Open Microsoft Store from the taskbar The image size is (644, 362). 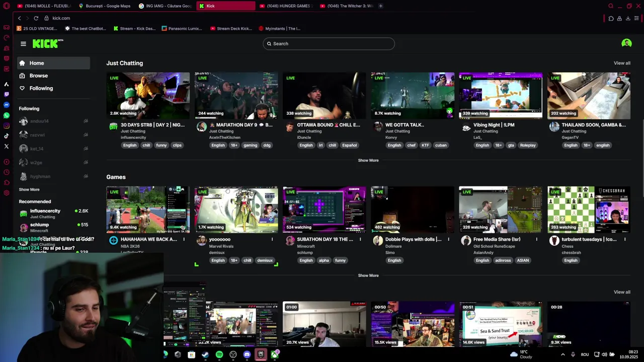click(x=192, y=355)
